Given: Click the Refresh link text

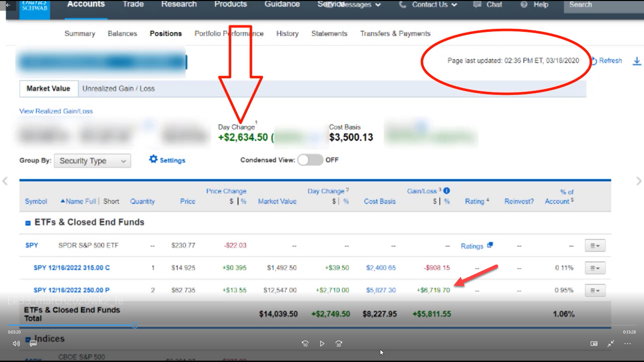Looking at the screenshot, I should (610, 61).
